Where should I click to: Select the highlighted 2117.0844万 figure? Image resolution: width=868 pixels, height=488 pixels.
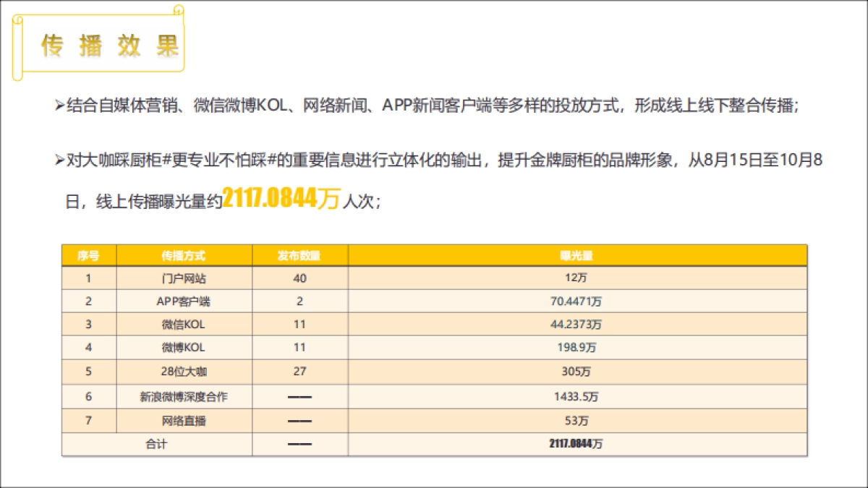click(281, 195)
